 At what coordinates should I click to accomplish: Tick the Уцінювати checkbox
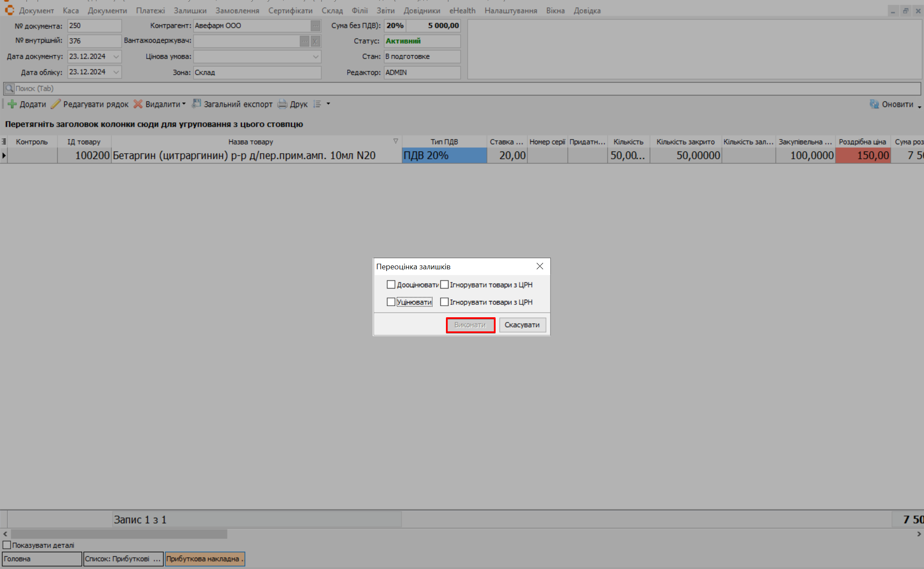(x=391, y=302)
